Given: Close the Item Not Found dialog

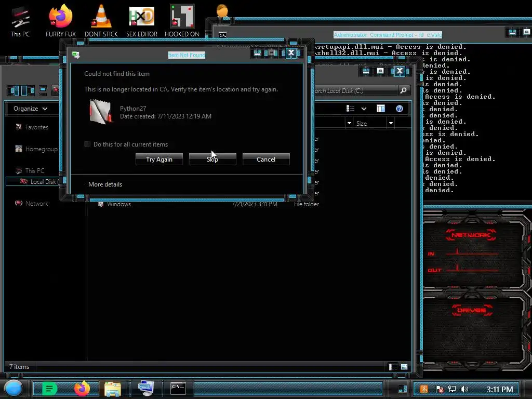Looking at the screenshot, I should [291, 53].
